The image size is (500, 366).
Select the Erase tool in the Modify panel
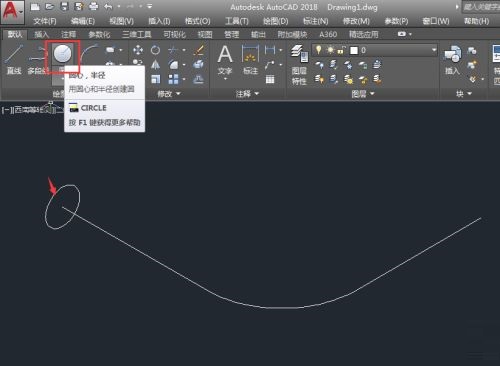click(198, 50)
